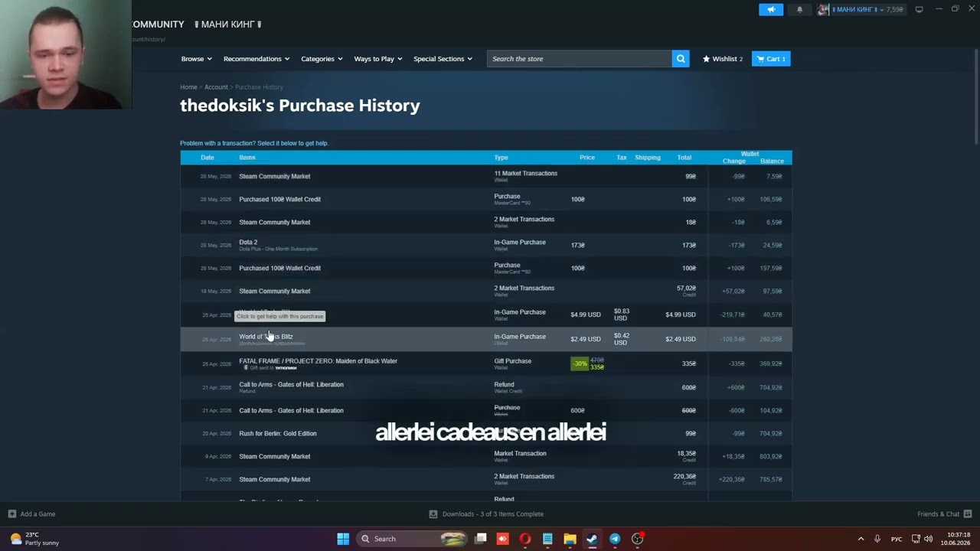This screenshot has height=551, width=980.
Task: Open the Wishlist star link
Action: pyautogui.click(x=723, y=59)
